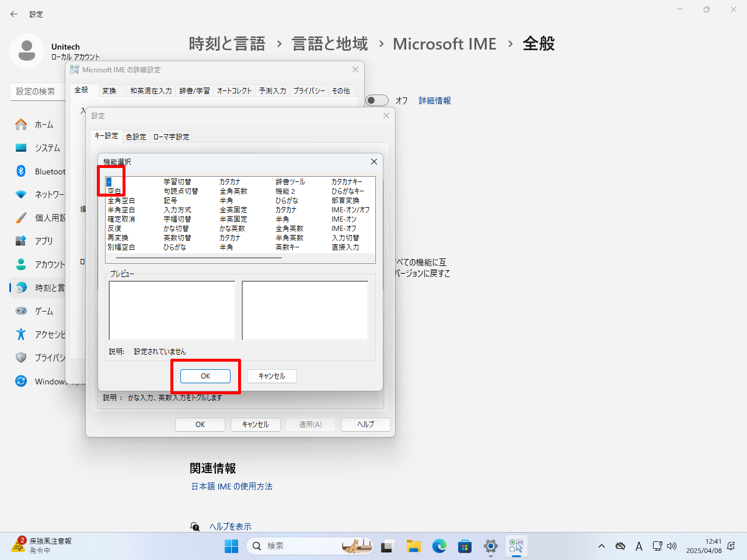Click キャンセル in the 機能選択 dialog
747x560 pixels.
tap(272, 376)
